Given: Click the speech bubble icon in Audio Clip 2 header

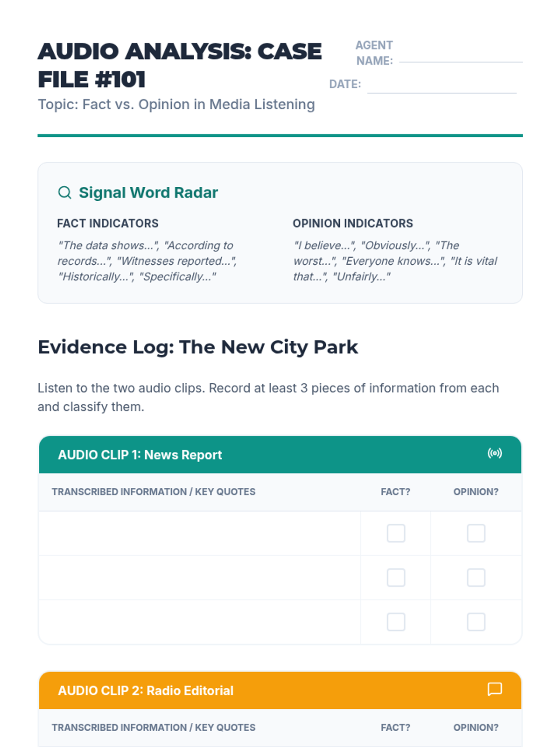Looking at the screenshot, I should [495, 689].
